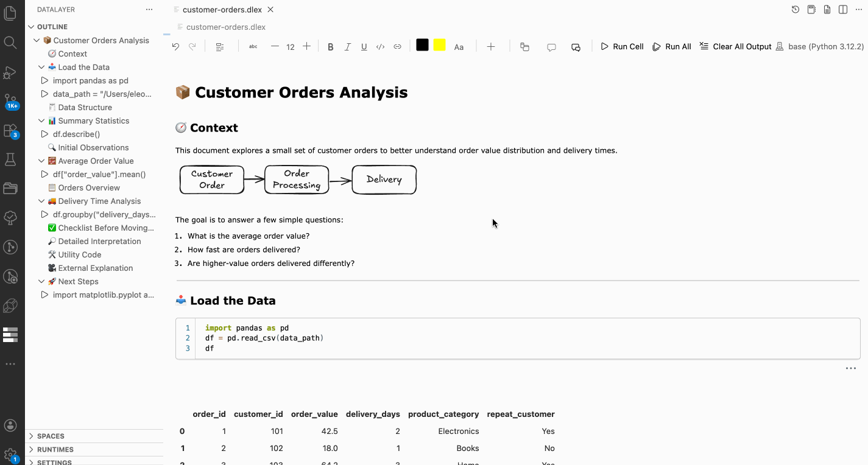
Task: Close the customer-orders.dlex tab
Action: 270,10
